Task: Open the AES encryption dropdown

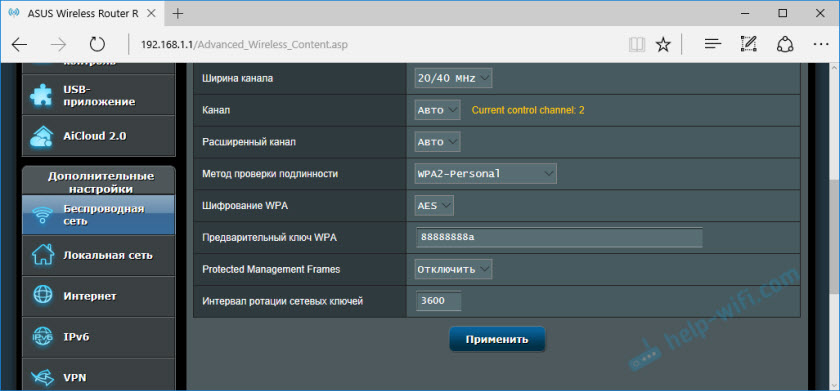Action: coord(434,206)
